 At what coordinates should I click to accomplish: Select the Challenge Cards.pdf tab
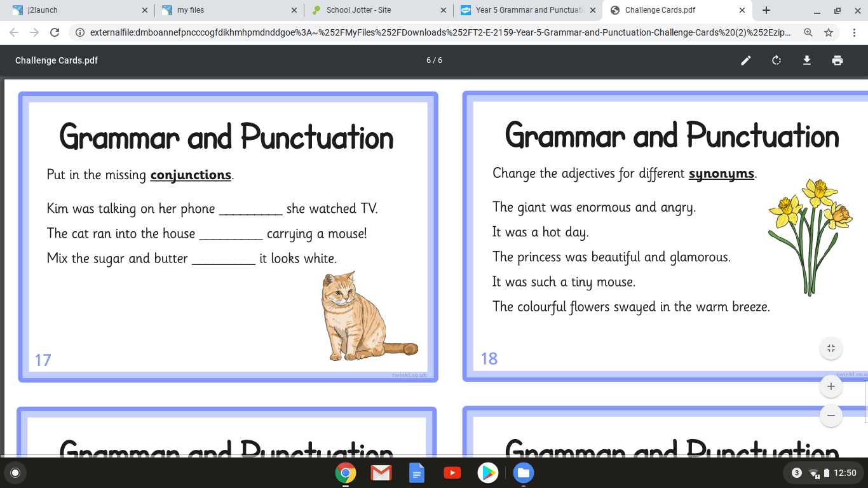point(677,10)
